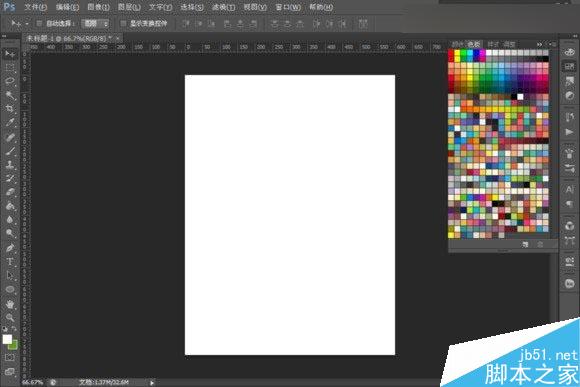Viewport: 580px width, 387px height.
Task: Open the 图层(L) menu
Action: pyautogui.click(x=129, y=7)
